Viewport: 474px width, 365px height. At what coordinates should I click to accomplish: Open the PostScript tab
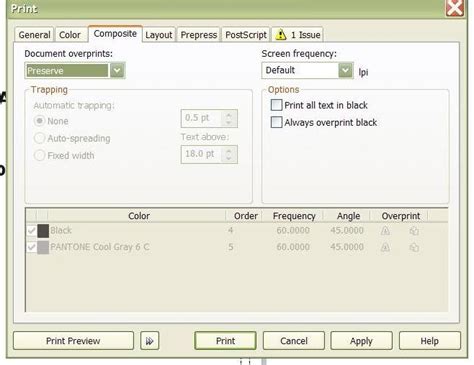coord(246,35)
